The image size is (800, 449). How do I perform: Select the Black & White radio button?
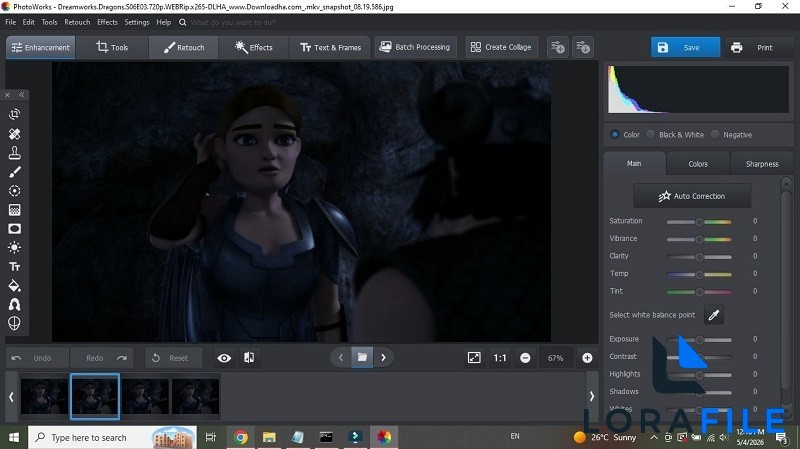click(651, 135)
